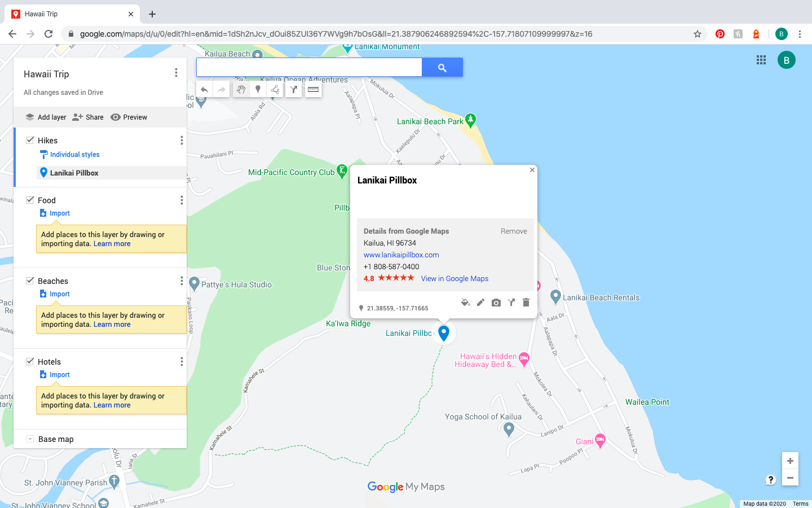Viewport: 812px width, 508px height.
Task: Click the Giant hotel marker
Action: pyautogui.click(x=600, y=441)
